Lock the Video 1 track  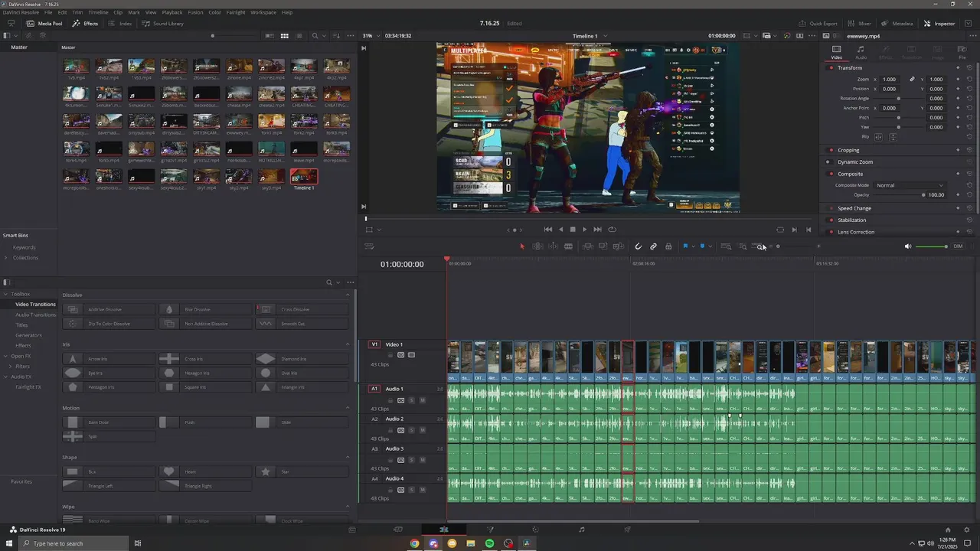390,355
